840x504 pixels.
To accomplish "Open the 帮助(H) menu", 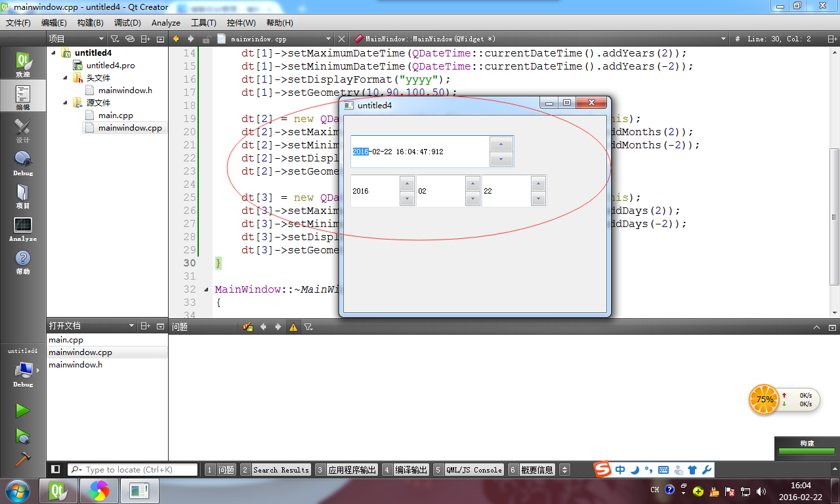I will point(280,22).
